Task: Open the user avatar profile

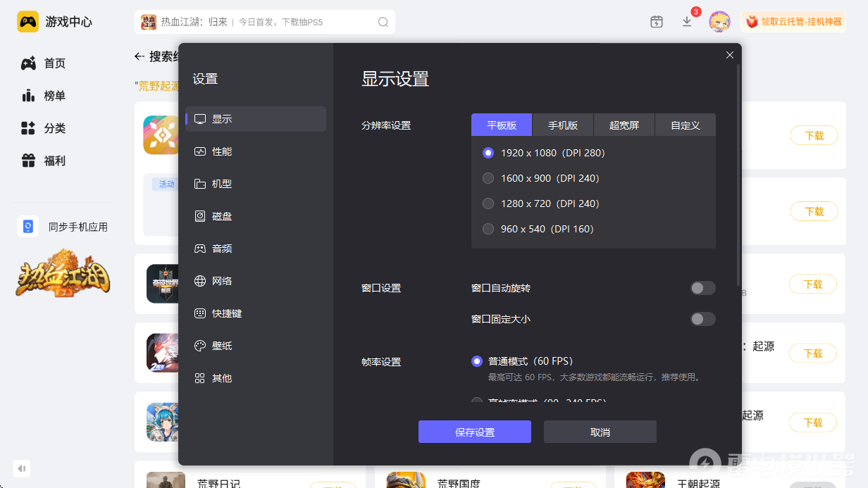Action: [719, 22]
